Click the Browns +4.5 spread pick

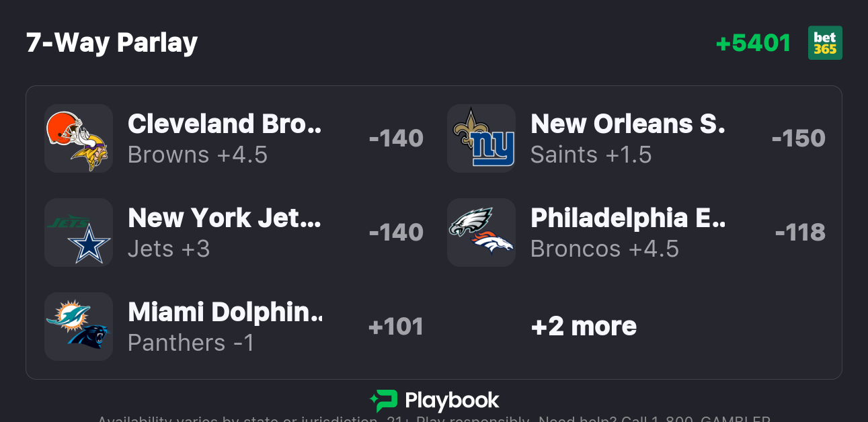[x=198, y=155]
